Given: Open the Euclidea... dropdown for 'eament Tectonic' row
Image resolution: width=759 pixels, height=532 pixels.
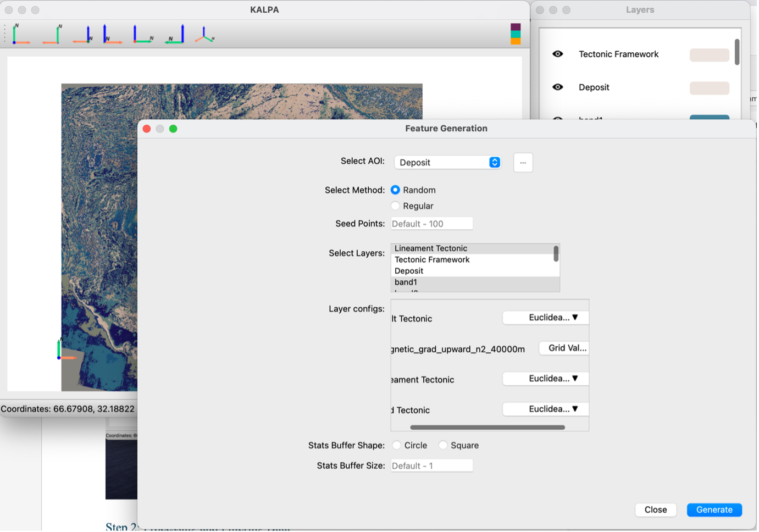Looking at the screenshot, I should (546, 378).
